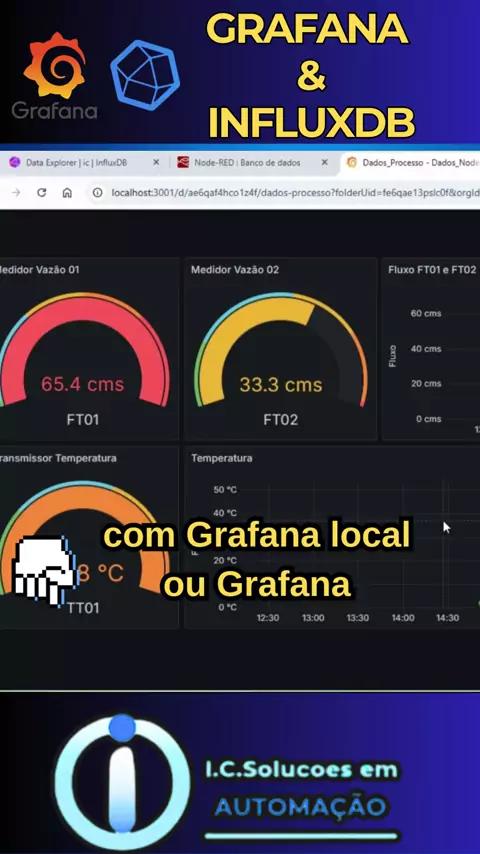Click the Grafana tab favicon

352,162
